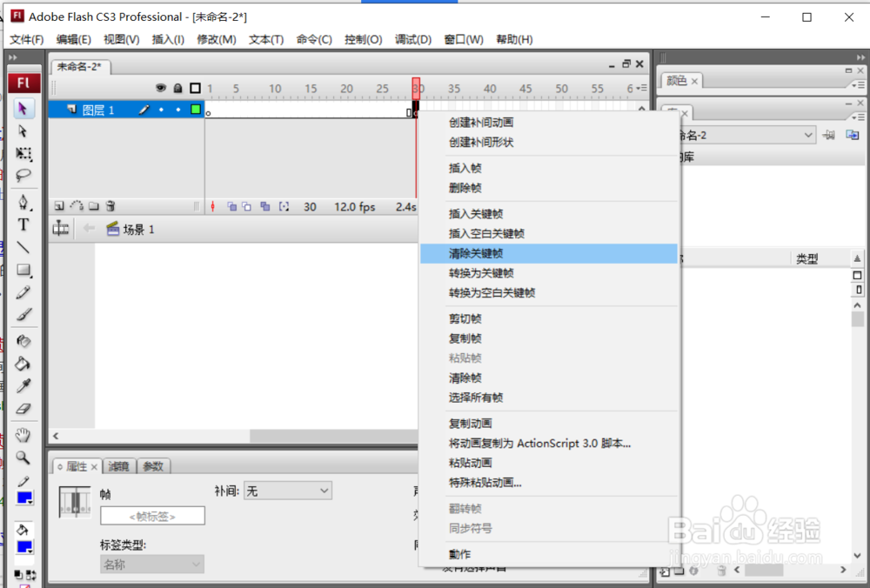
Task: Choose the Rectangle tool
Action: [x=23, y=271]
